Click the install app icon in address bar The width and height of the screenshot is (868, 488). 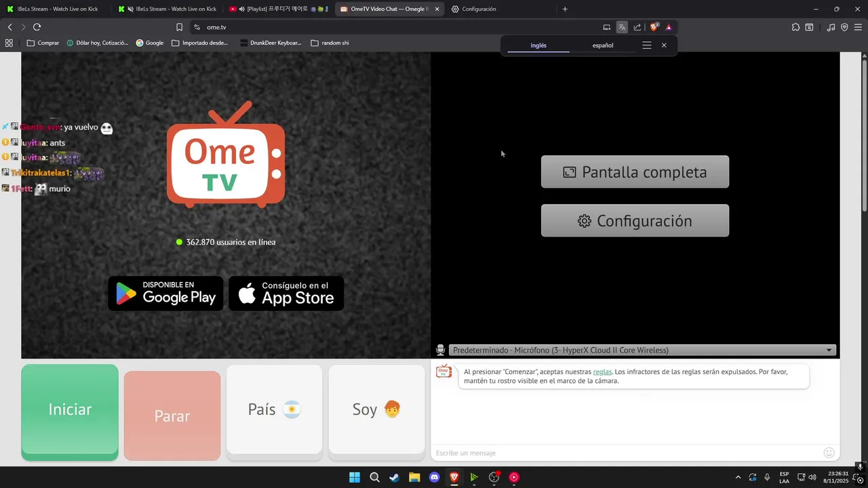pyautogui.click(x=607, y=27)
